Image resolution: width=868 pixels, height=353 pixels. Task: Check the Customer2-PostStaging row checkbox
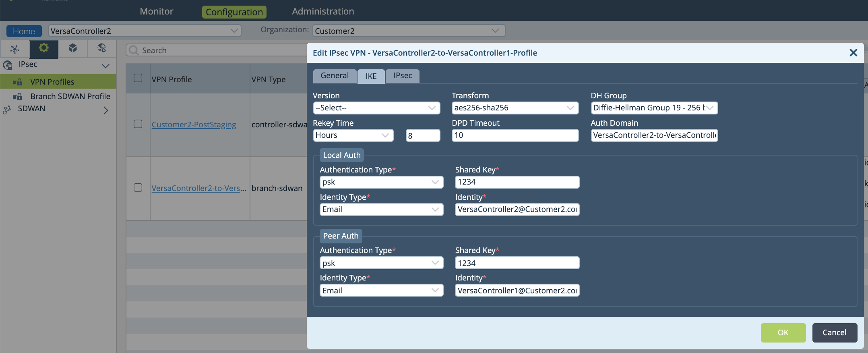coord(138,124)
